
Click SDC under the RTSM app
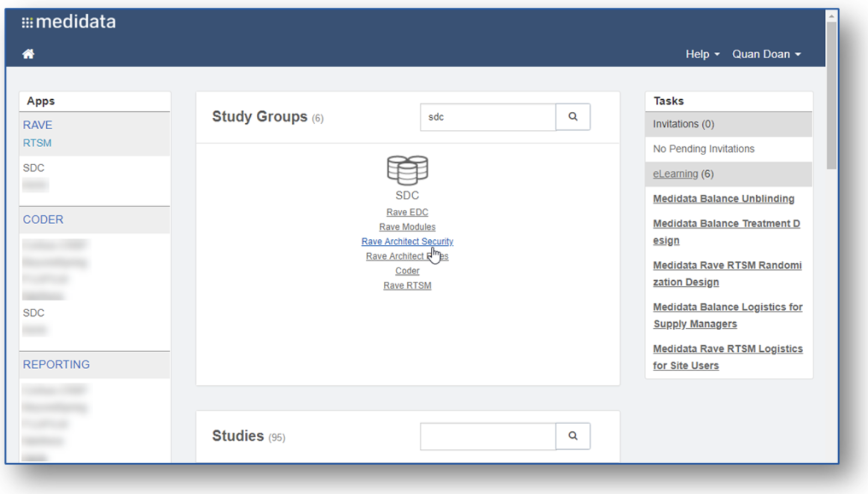click(33, 168)
